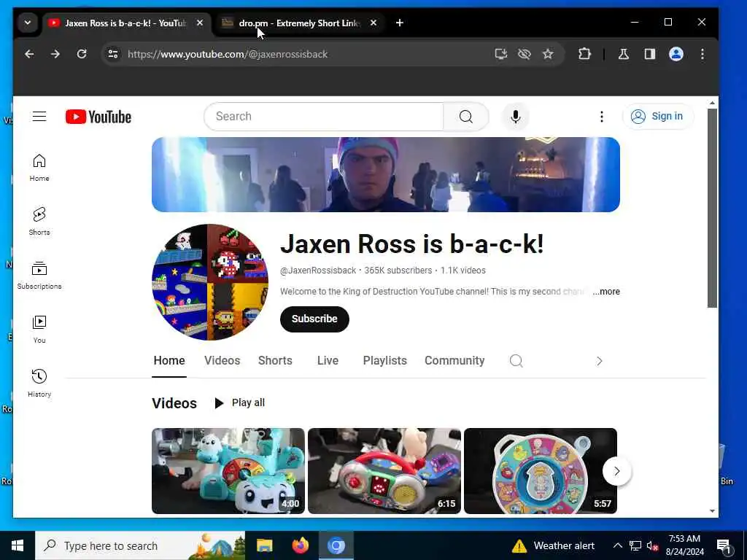Open File Explorer from the taskbar
This screenshot has height=560, width=747.
pos(264,545)
